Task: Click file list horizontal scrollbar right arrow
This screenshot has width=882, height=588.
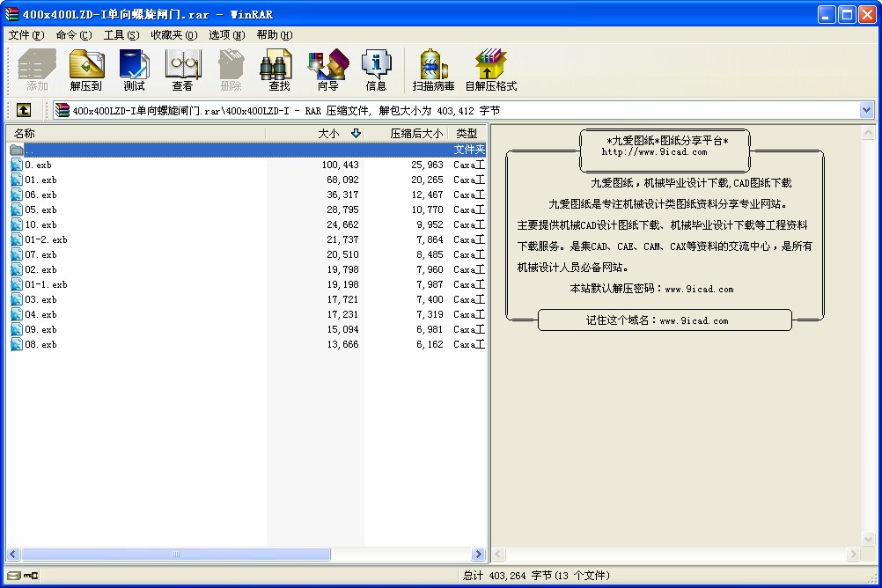Action: [x=479, y=555]
